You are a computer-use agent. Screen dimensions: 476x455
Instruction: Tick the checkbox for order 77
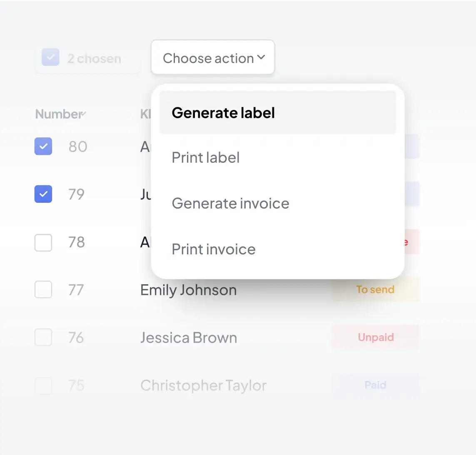[x=43, y=290]
